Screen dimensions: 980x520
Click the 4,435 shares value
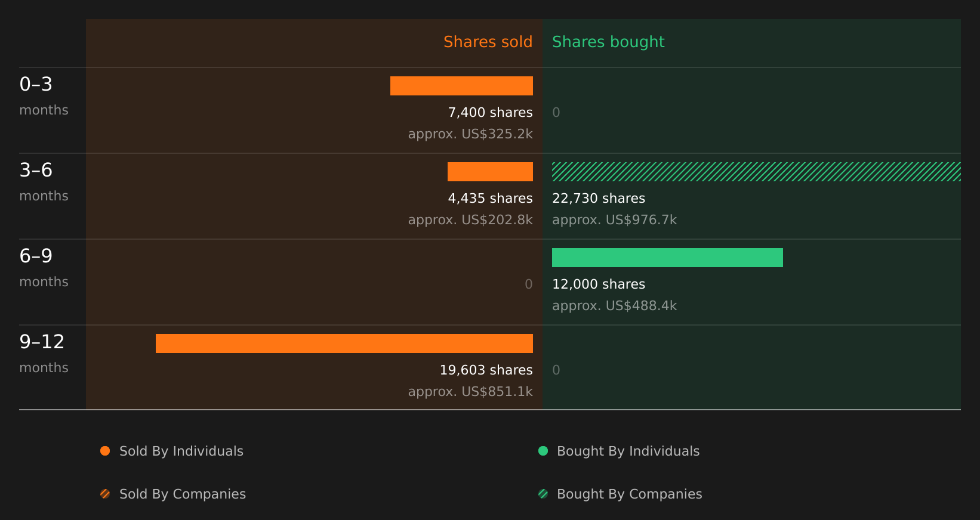coord(490,199)
